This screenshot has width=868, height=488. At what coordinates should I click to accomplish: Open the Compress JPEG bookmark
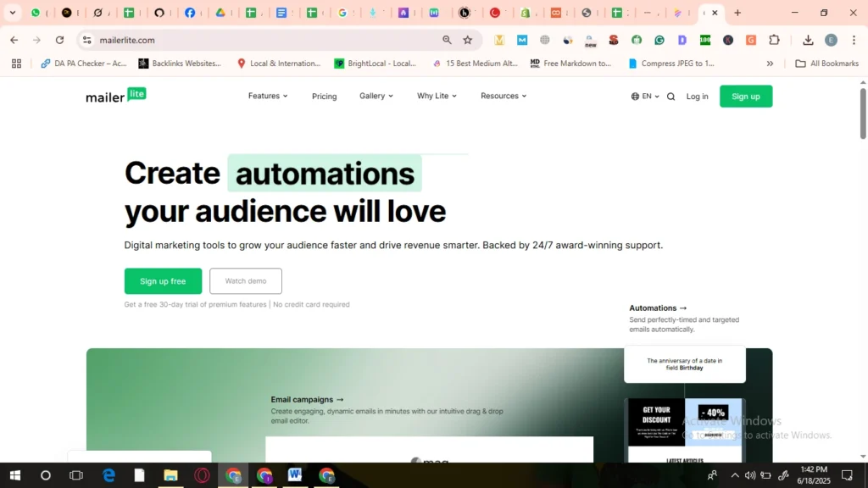[671, 64]
